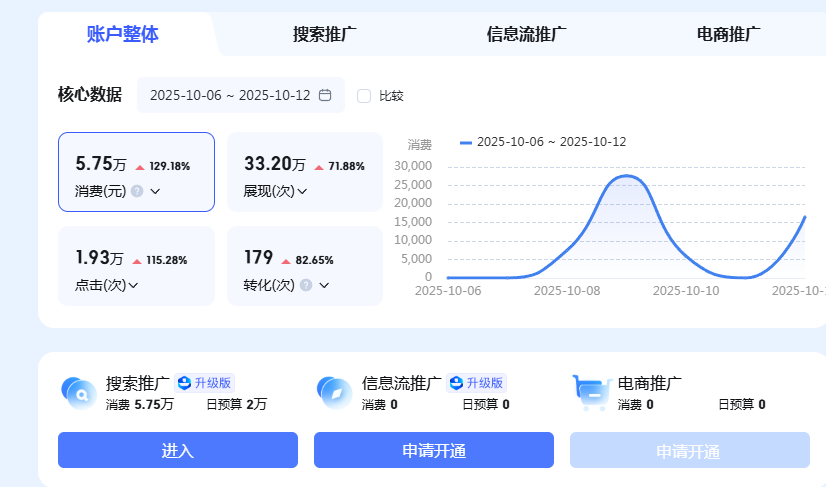Viewport: 826px width, 487px height.
Task: Click the 电商推广 shopping cart icon
Action: point(591,391)
